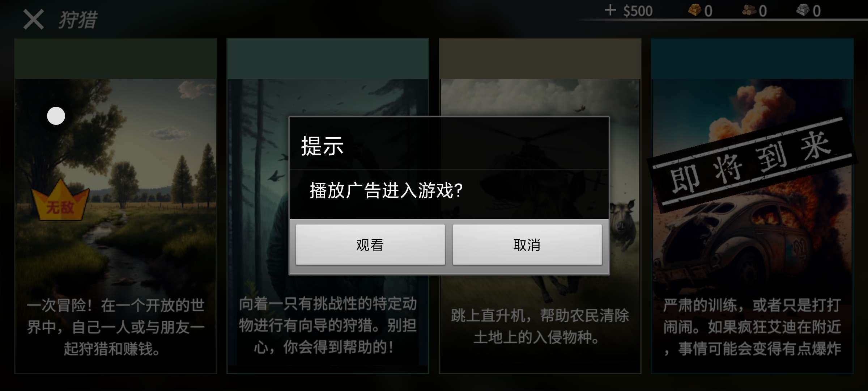Click the 取消 button to cancel
Image resolution: width=868 pixels, height=391 pixels.
(527, 245)
